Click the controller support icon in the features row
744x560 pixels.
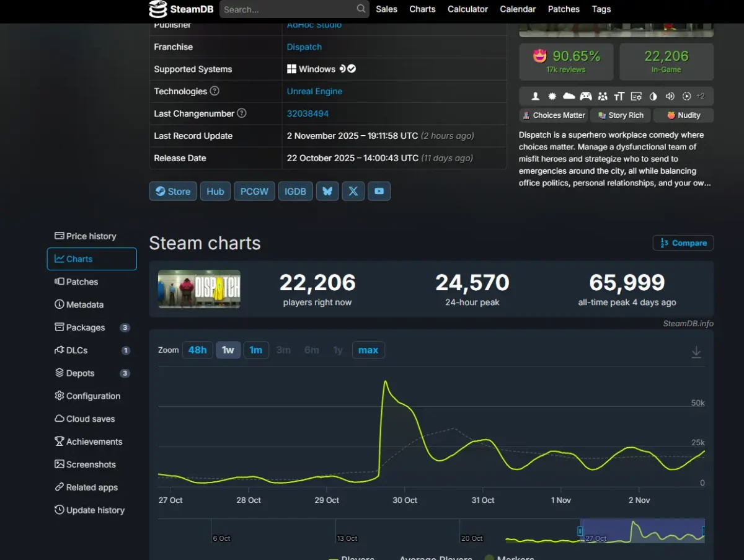585,96
